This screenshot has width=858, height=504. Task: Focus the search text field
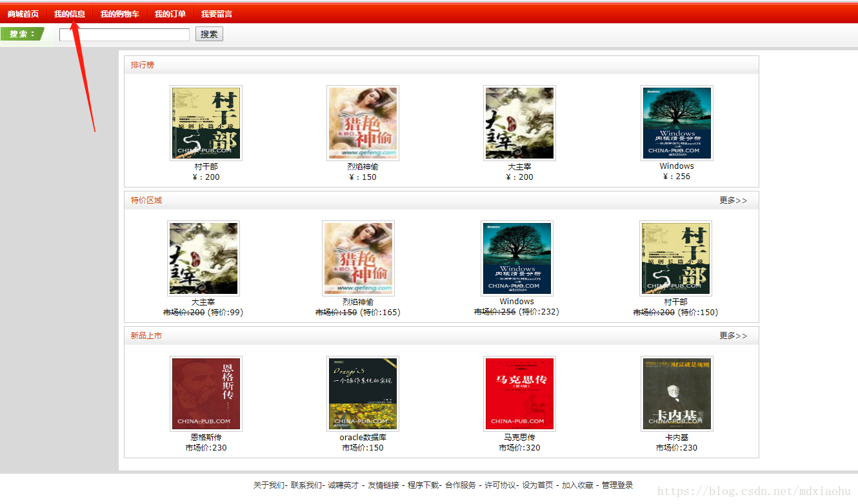(125, 34)
